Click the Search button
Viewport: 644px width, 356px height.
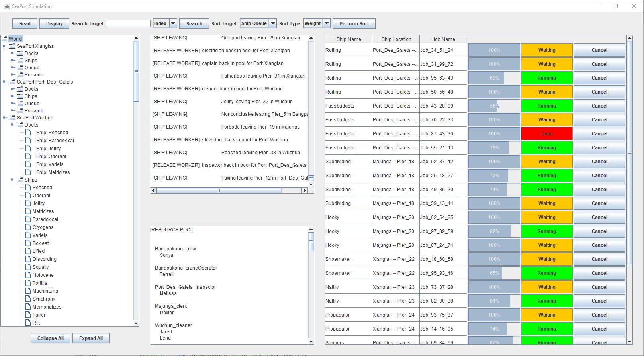(194, 23)
